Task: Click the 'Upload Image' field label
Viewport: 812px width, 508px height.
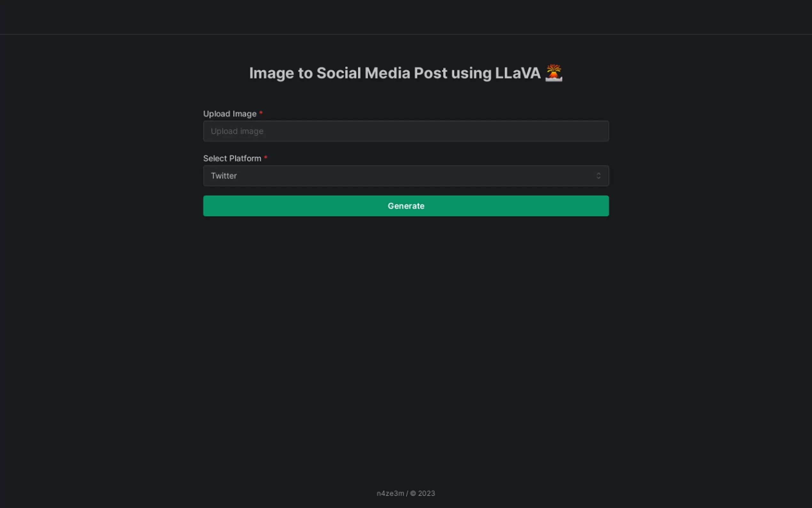Action: pos(230,114)
